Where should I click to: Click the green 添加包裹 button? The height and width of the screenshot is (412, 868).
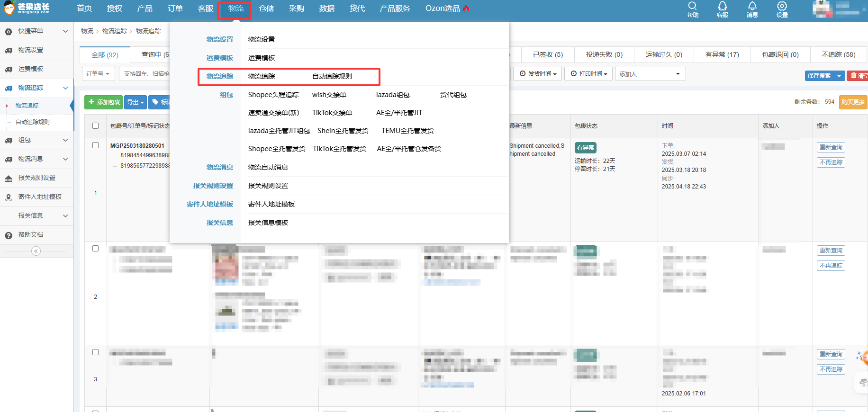pyautogui.click(x=104, y=102)
